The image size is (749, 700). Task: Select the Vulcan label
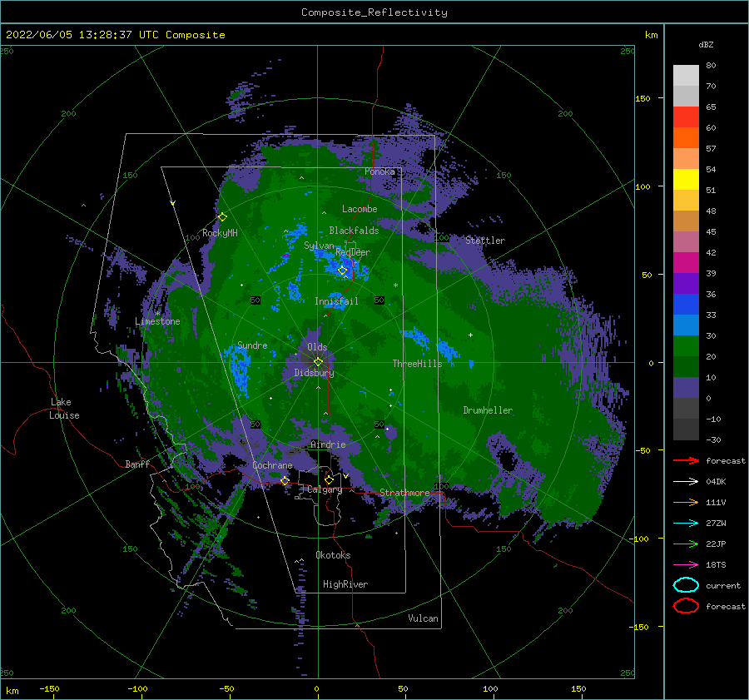tap(424, 618)
